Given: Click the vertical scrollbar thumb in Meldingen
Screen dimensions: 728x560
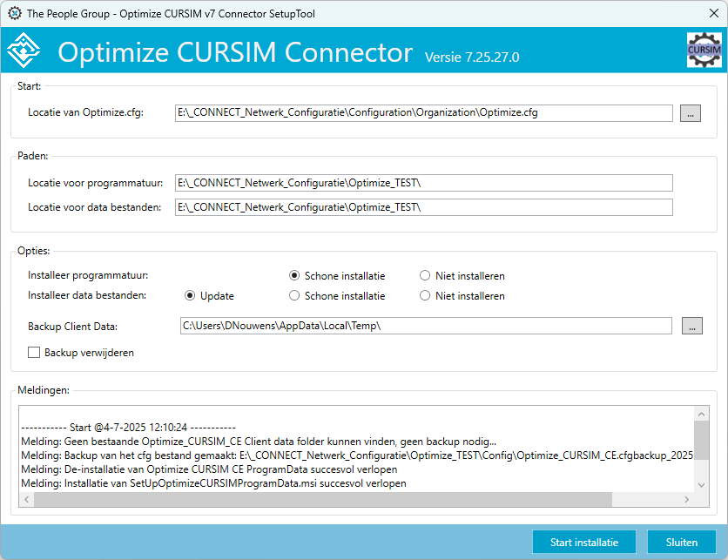Looking at the screenshot, I should [x=702, y=440].
